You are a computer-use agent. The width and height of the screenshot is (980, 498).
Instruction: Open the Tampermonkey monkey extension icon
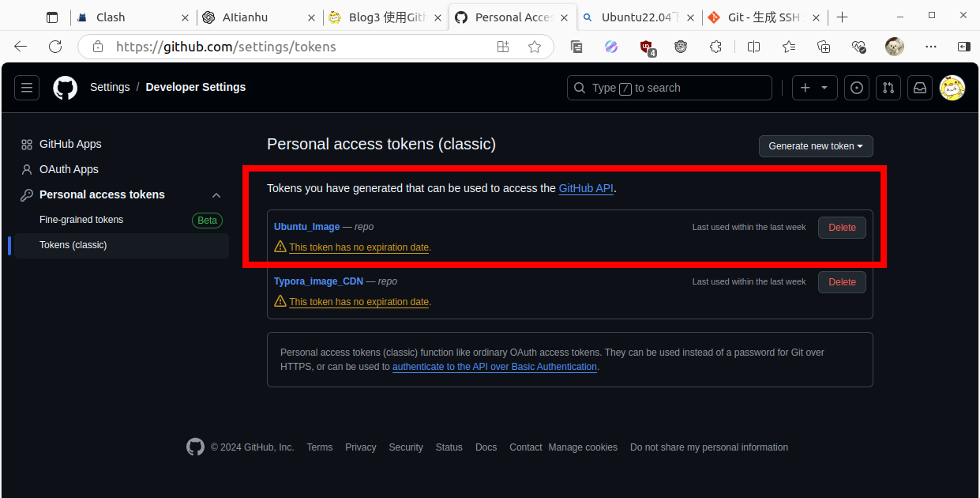[x=681, y=47]
